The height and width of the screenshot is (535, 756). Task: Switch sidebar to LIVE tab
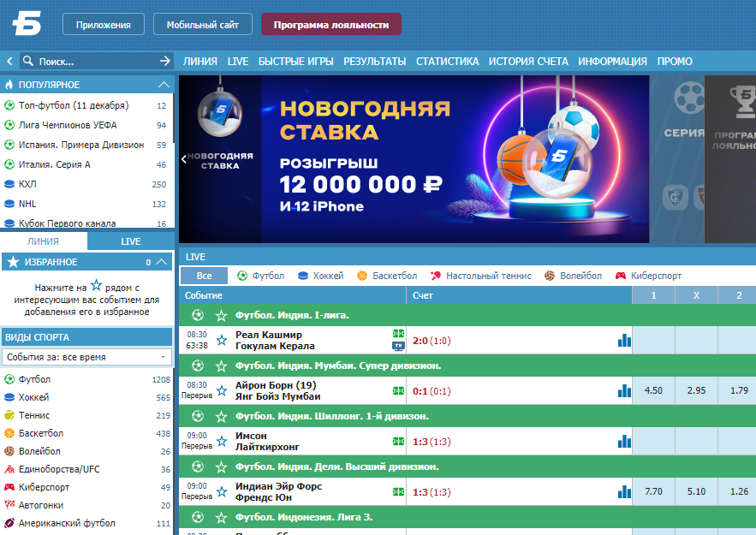click(x=131, y=241)
